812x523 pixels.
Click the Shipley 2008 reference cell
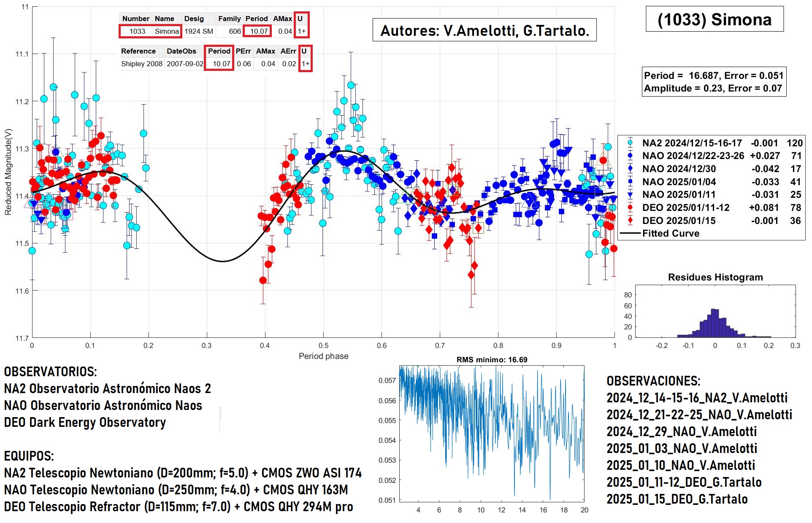[141, 64]
